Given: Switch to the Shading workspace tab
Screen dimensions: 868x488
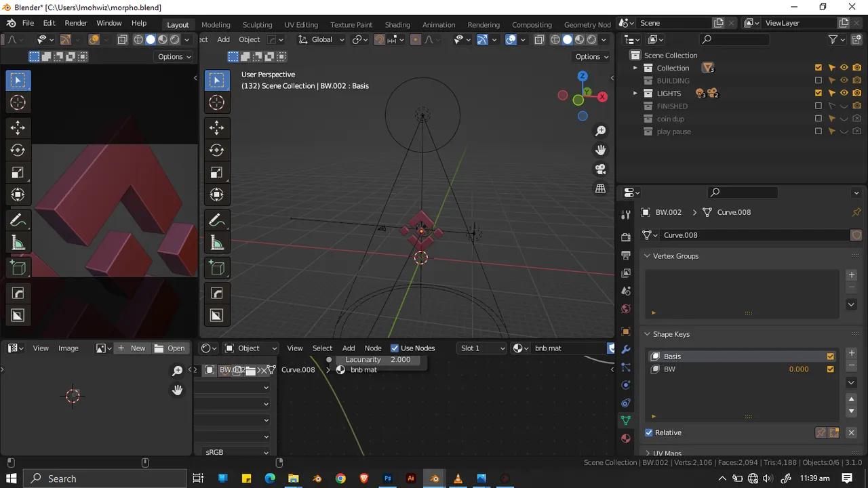Looking at the screenshot, I should click(x=397, y=24).
